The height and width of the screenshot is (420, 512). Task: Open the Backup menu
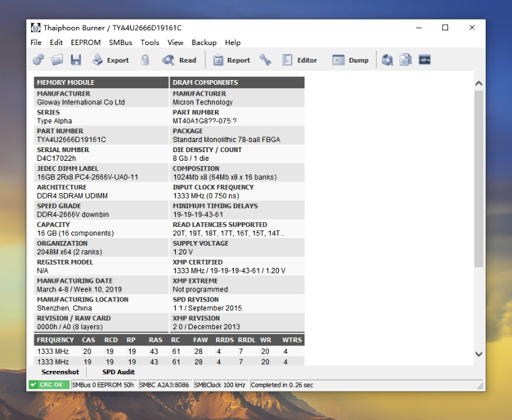coord(204,42)
